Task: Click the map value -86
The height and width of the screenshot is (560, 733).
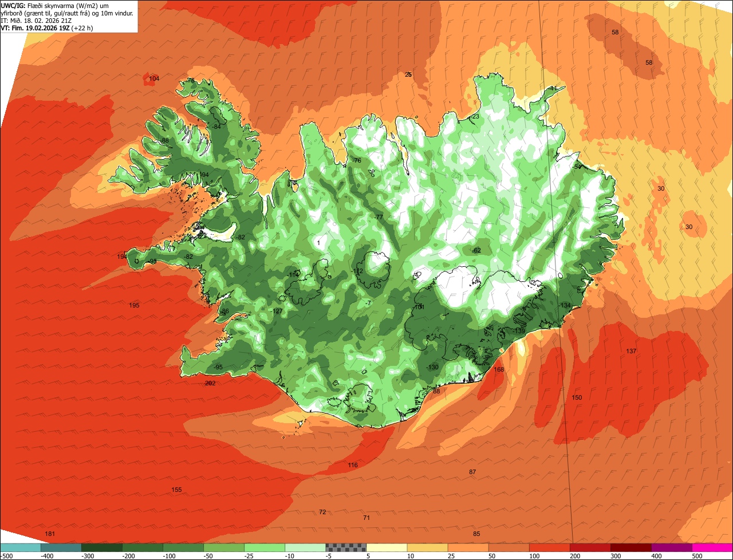Action: (x=224, y=311)
